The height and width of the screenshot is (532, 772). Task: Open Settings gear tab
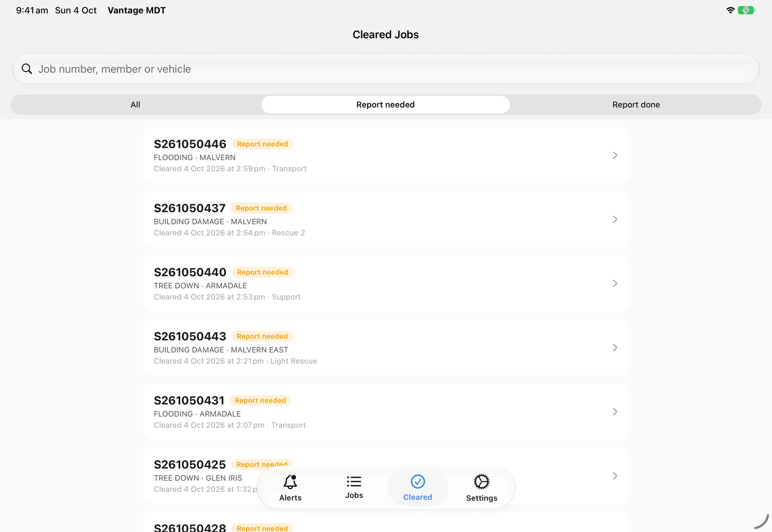pos(481,488)
